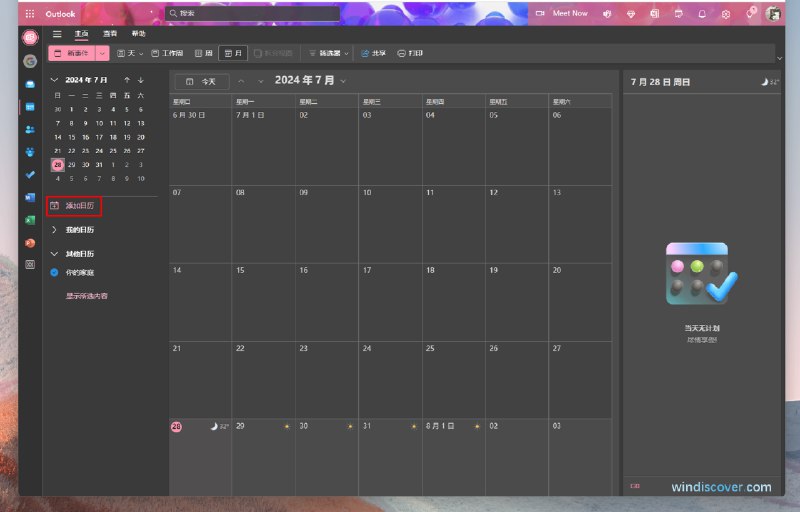
Task: Select highlighted day 28 in mini calendar
Action: tap(58, 165)
